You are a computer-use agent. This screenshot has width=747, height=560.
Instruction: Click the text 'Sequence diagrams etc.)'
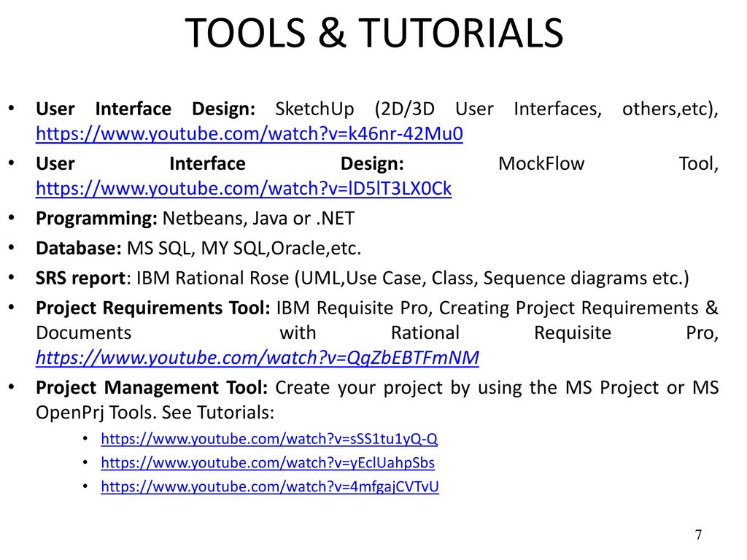(x=586, y=278)
